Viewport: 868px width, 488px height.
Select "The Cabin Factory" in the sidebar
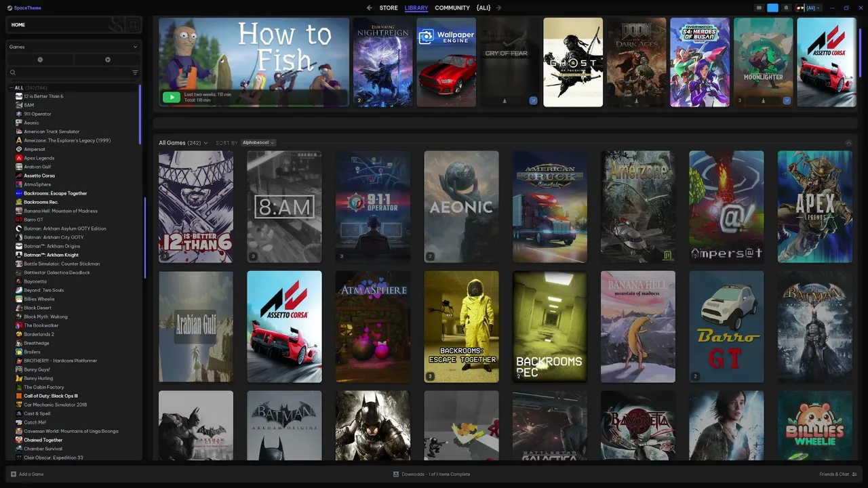pyautogui.click(x=44, y=387)
